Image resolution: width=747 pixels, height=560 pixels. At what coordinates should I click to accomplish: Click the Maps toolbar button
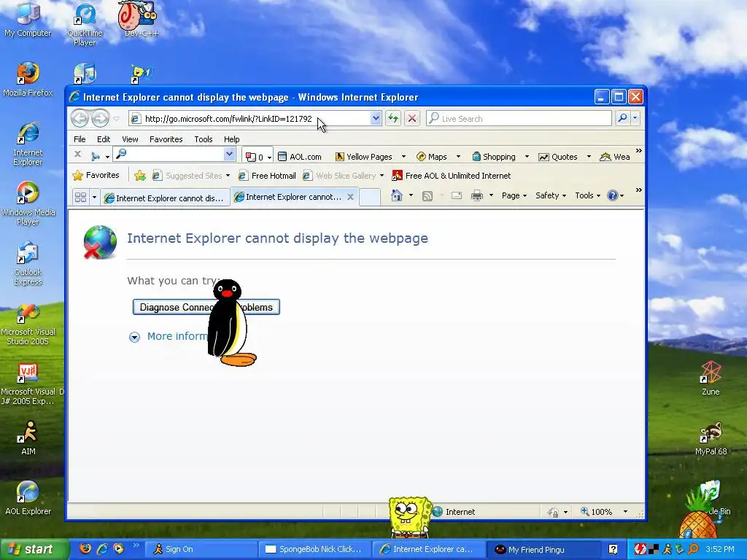(432, 157)
